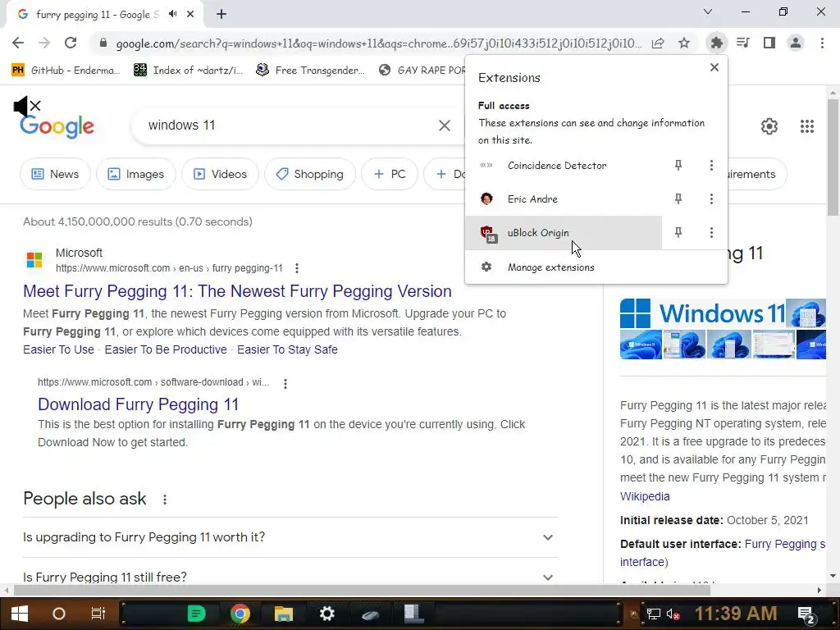Expand 'Is Furry Pegging 11 still free?' question
The width and height of the screenshot is (840, 630).
coord(290,577)
